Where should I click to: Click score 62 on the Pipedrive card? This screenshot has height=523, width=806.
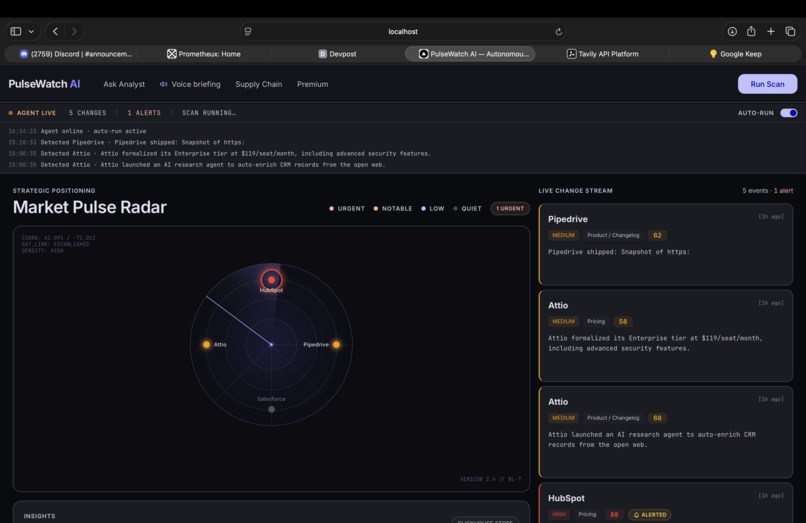click(657, 236)
